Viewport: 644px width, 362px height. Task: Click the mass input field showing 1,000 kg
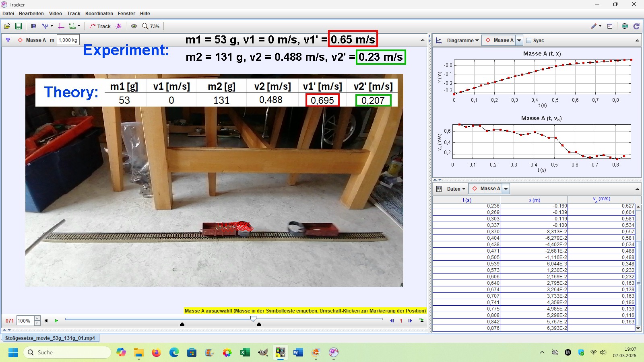[x=68, y=40]
